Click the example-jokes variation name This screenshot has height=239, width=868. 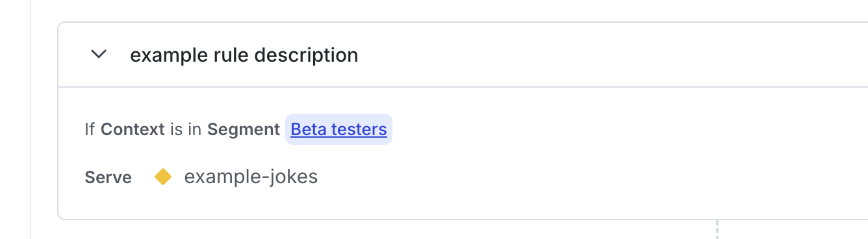coord(251,177)
